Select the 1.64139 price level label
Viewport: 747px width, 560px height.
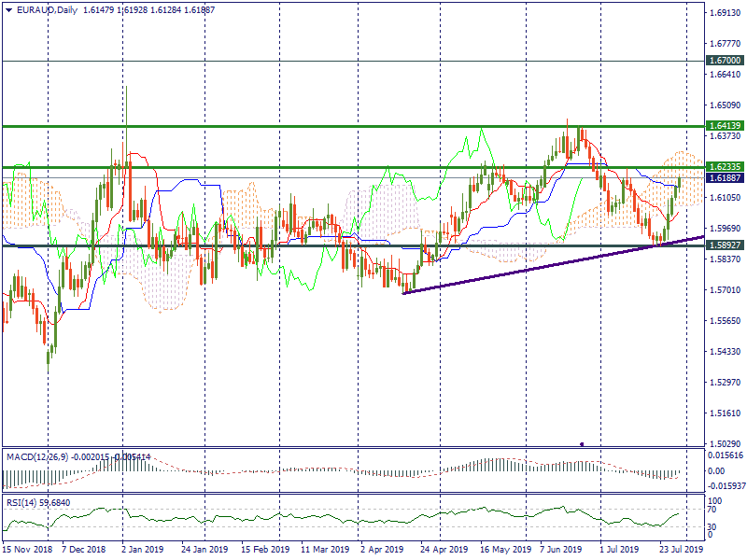click(725, 125)
